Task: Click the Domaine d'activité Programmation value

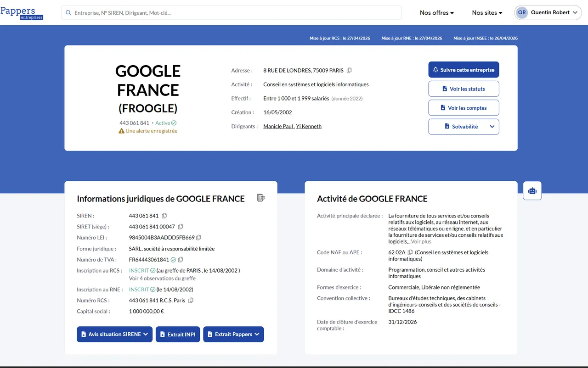Action: [x=436, y=273]
